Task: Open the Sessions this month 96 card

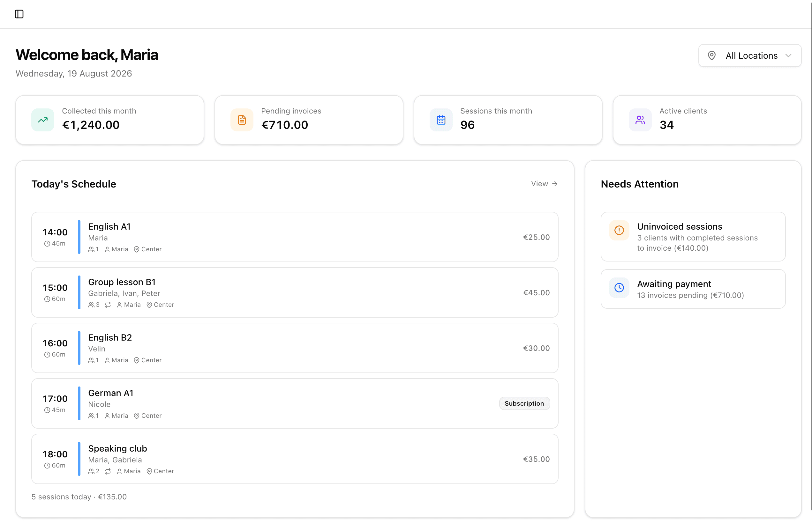Action: [x=508, y=120]
